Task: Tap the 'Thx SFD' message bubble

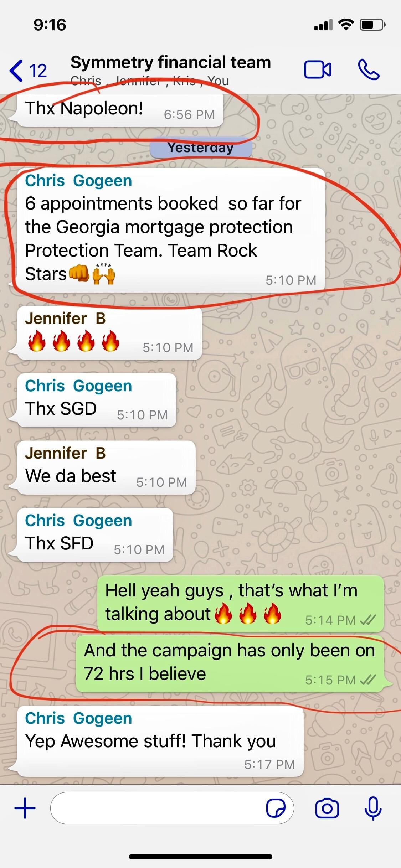Action: click(95, 534)
